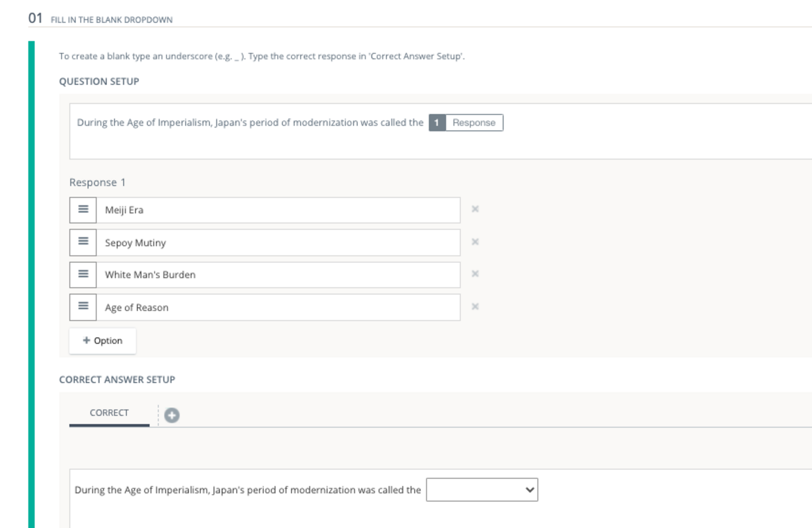Delete the Sepoy Mutiny option

[x=475, y=242]
